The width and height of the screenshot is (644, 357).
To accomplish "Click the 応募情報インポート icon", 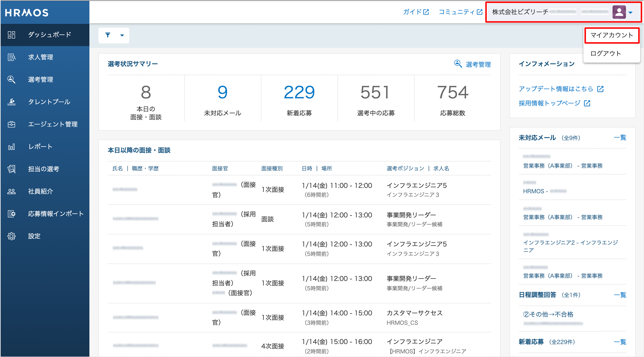I will 12,214.
